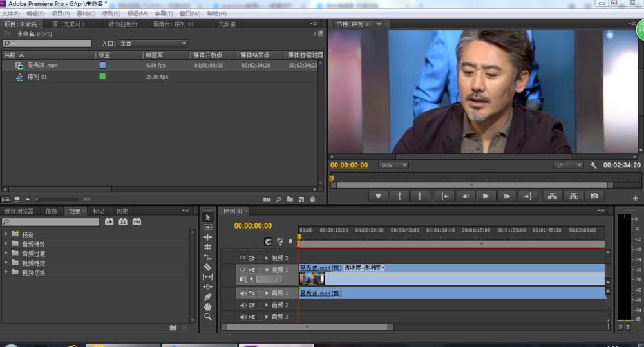Image resolution: width=644 pixels, height=347 pixels.
Task: Switch Project panel to list view
Action: tap(5, 199)
